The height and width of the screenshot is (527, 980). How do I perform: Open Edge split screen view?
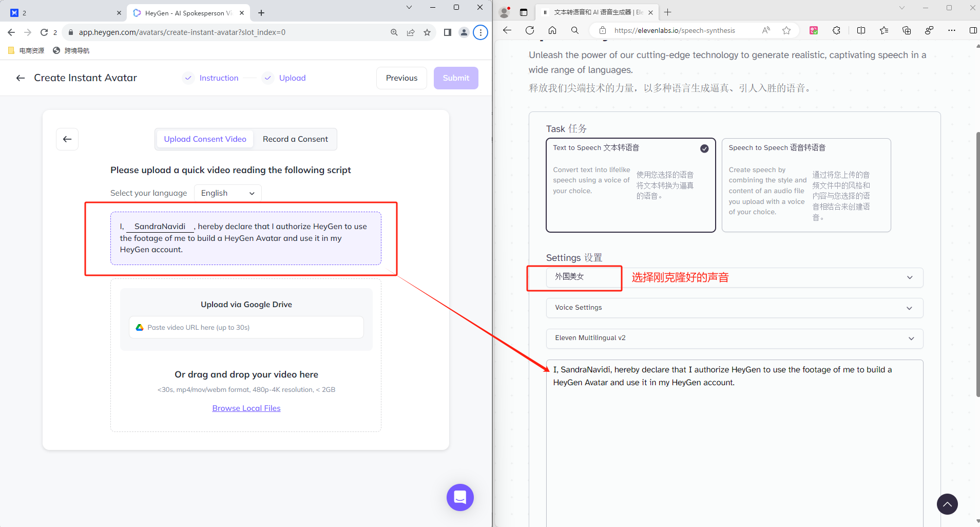[x=861, y=30]
